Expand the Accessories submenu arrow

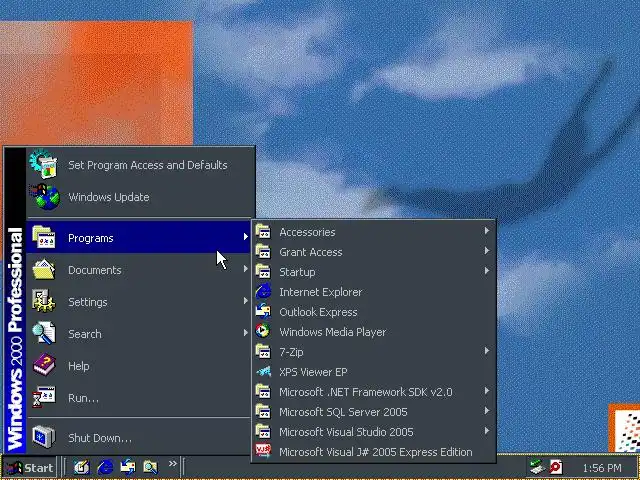[487, 231]
